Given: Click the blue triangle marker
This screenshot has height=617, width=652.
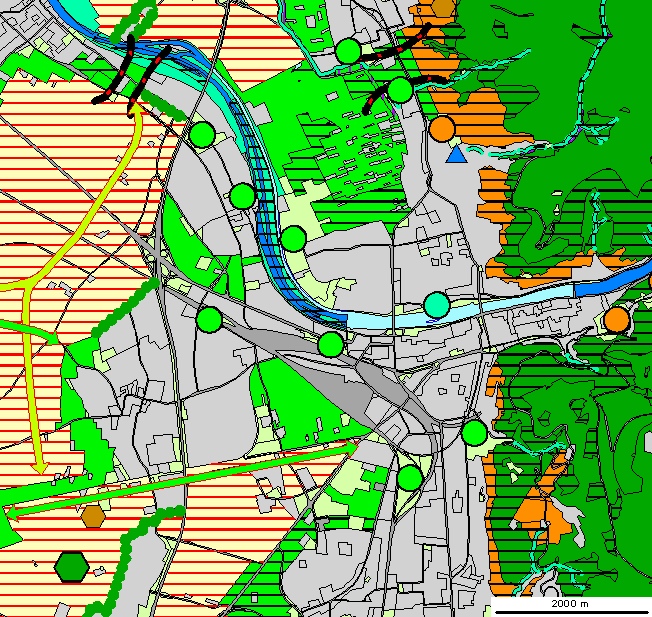Looking at the screenshot, I should coord(456,154).
